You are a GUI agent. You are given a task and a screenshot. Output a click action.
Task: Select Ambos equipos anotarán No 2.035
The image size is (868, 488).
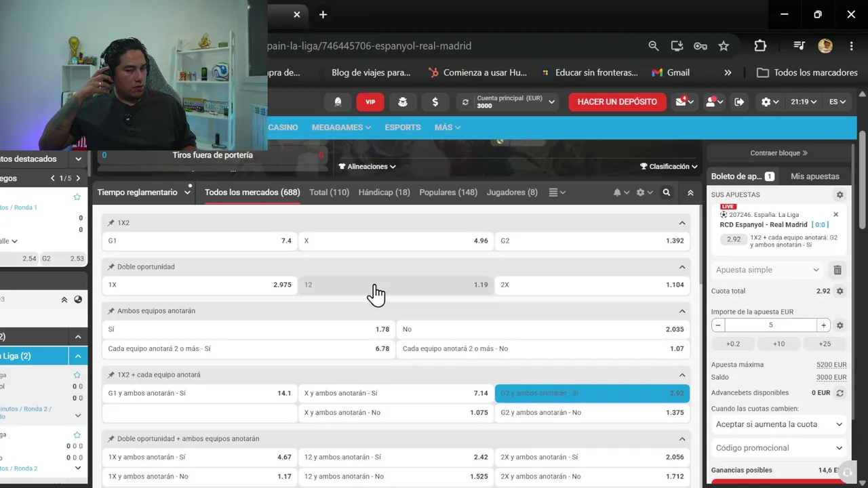[x=543, y=329]
